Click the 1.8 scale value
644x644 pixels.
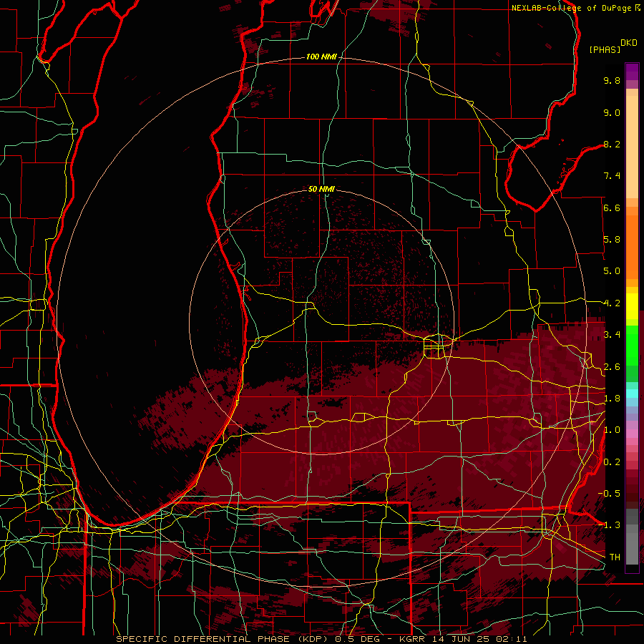pos(612,399)
